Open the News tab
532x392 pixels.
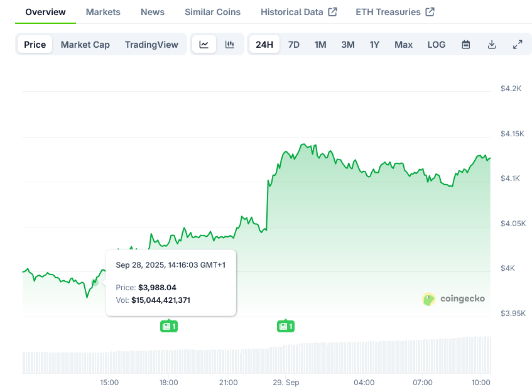[152, 11]
